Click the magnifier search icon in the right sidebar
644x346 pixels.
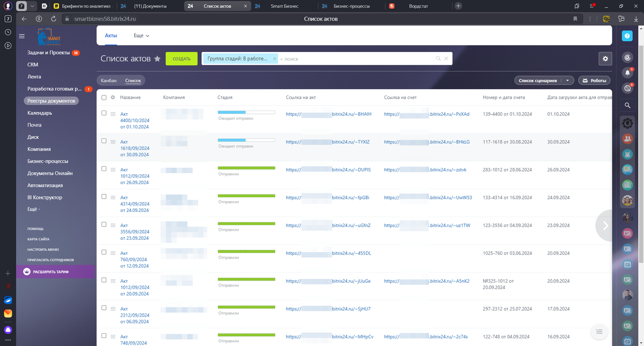[x=627, y=105]
